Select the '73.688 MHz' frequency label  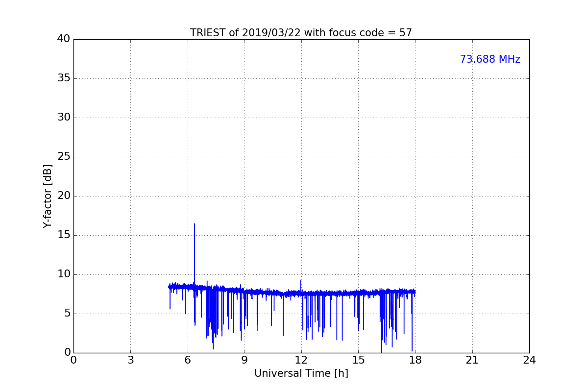490,59
